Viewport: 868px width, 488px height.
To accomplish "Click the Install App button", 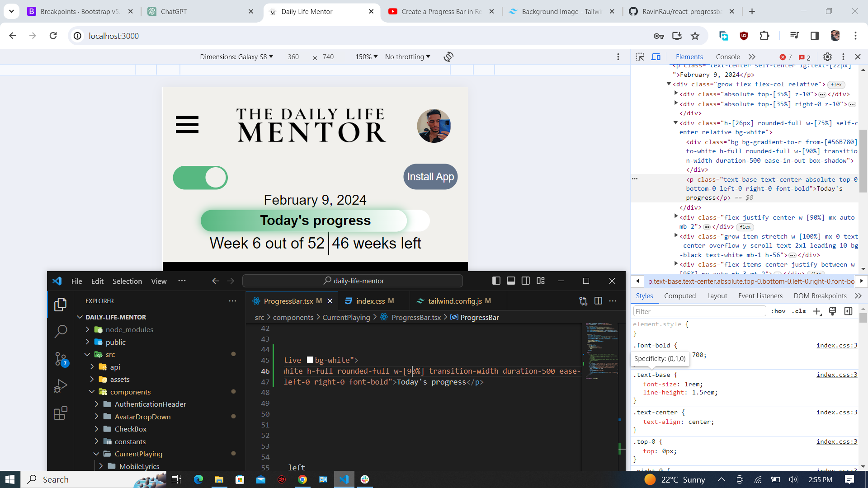I will click(430, 177).
